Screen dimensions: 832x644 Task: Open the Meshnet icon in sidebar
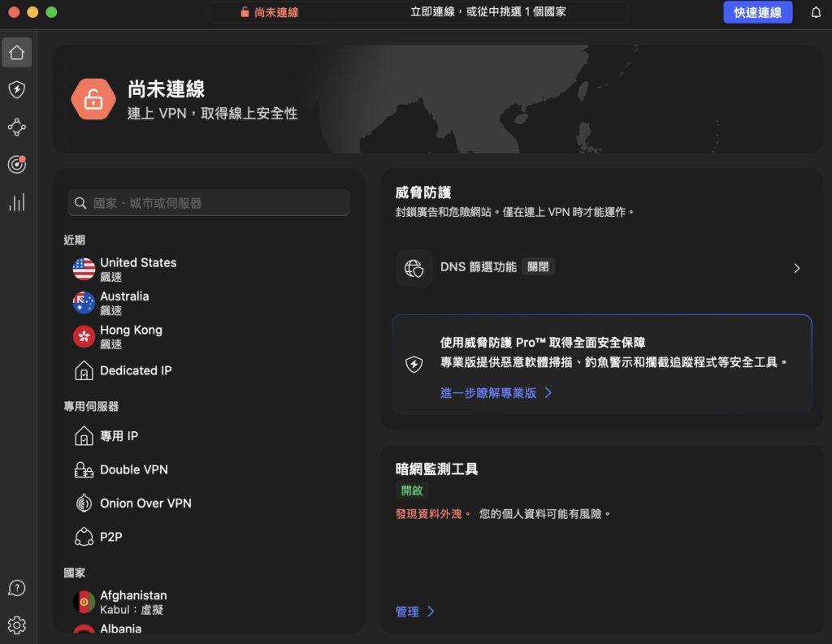click(x=17, y=127)
